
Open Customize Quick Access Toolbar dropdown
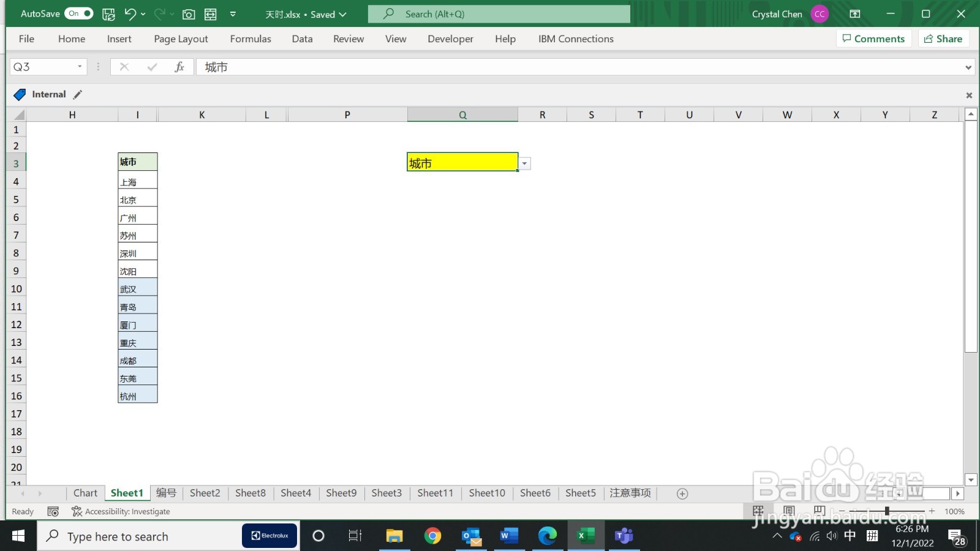click(233, 14)
